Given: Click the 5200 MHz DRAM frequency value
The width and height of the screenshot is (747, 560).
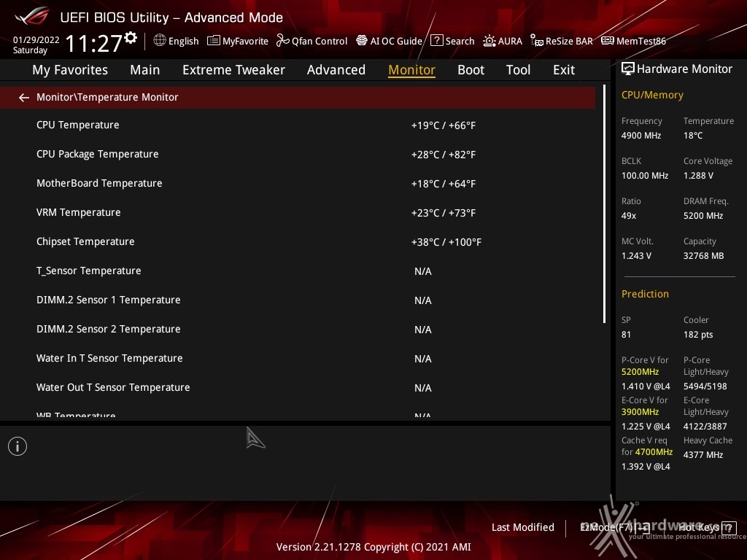Looking at the screenshot, I should (x=703, y=216).
